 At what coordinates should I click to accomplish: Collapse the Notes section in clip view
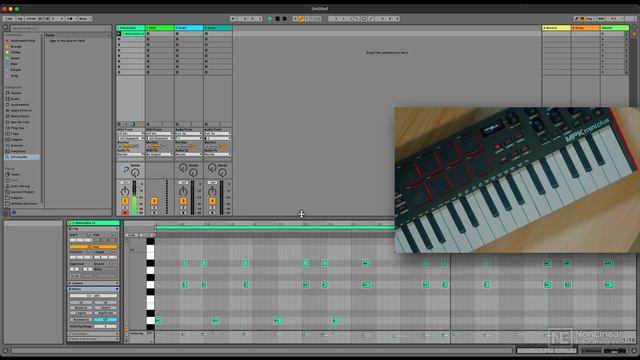click(70, 289)
